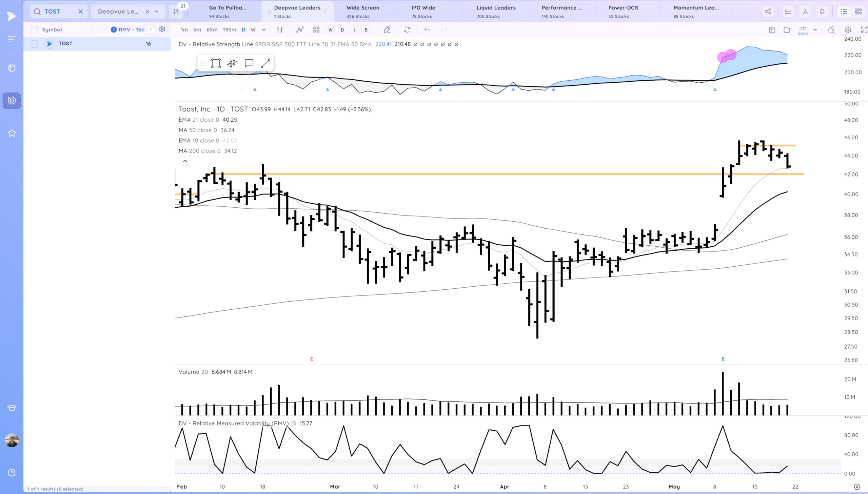
Task: Open the alerts bell icon
Action: point(822,12)
